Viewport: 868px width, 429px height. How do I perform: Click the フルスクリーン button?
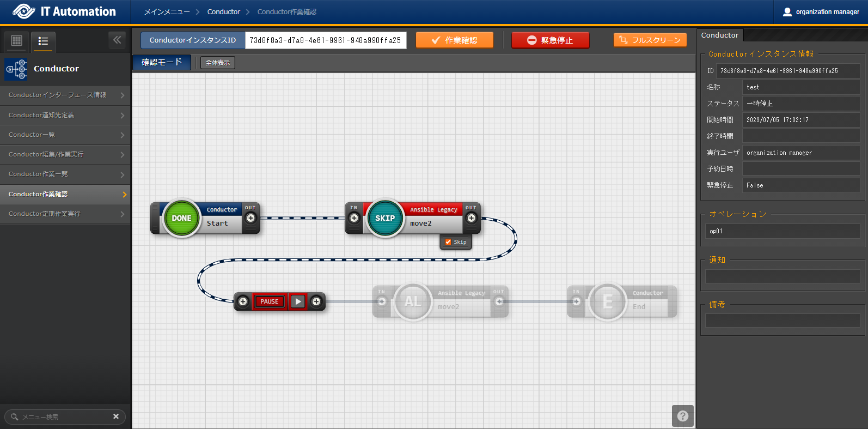650,40
